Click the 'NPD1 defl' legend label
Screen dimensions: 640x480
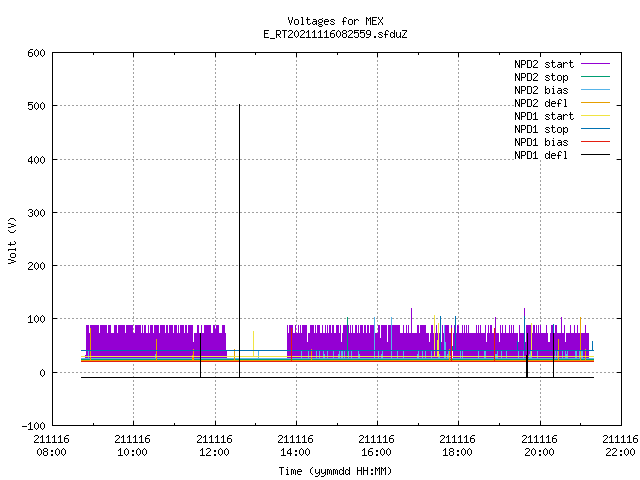coord(541,155)
